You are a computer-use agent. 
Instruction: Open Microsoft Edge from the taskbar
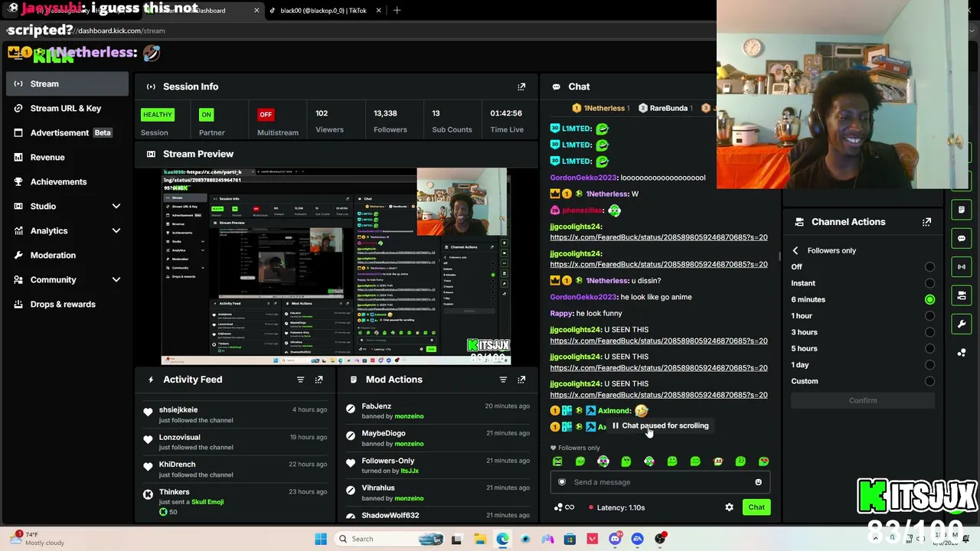click(502, 539)
